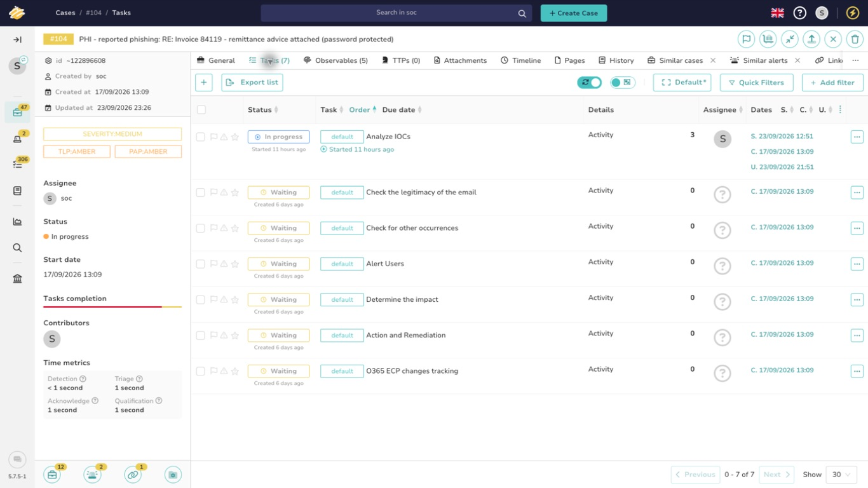Screen dimensions: 868x488
Task: Tick the select-all checkbox in table header
Action: pyautogui.click(x=201, y=110)
